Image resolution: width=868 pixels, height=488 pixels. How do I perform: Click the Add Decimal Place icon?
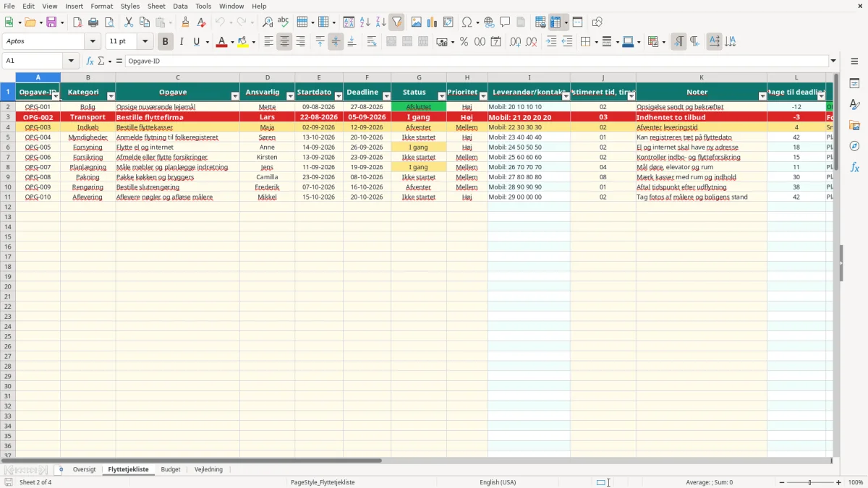click(516, 42)
